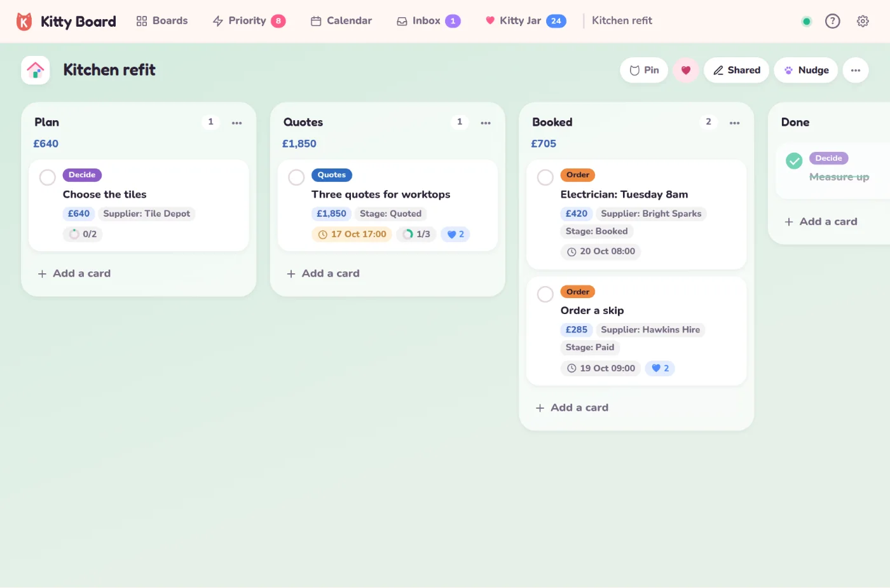The image size is (890, 588).
Task: Add a card to the Quotes column
Action: [x=324, y=273]
